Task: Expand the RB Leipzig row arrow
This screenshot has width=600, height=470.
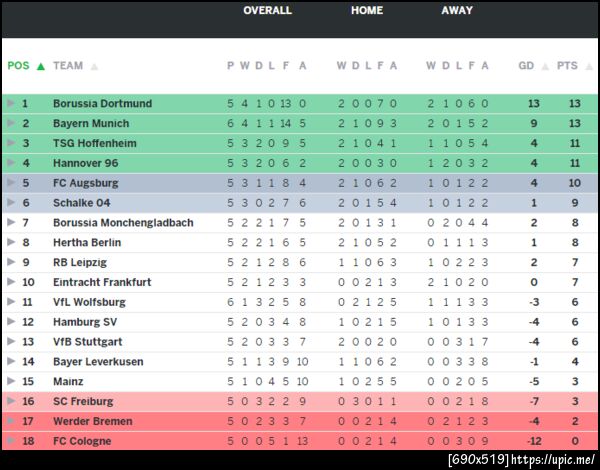Action: pyautogui.click(x=10, y=262)
